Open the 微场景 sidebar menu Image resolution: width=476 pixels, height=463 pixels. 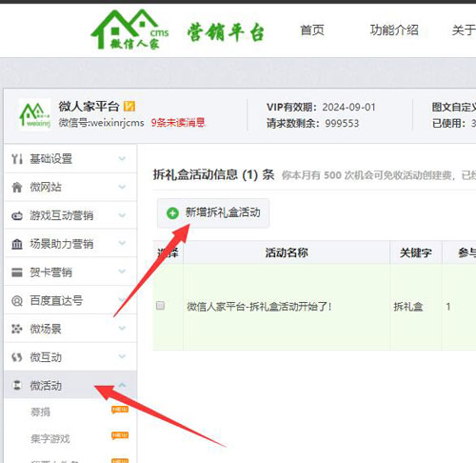(x=70, y=329)
